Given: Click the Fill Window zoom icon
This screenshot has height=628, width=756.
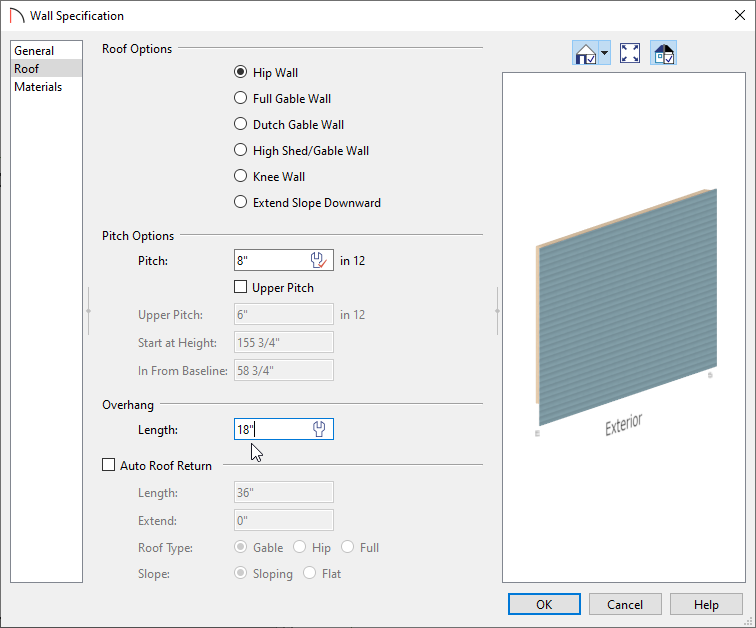Looking at the screenshot, I should pos(630,53).
